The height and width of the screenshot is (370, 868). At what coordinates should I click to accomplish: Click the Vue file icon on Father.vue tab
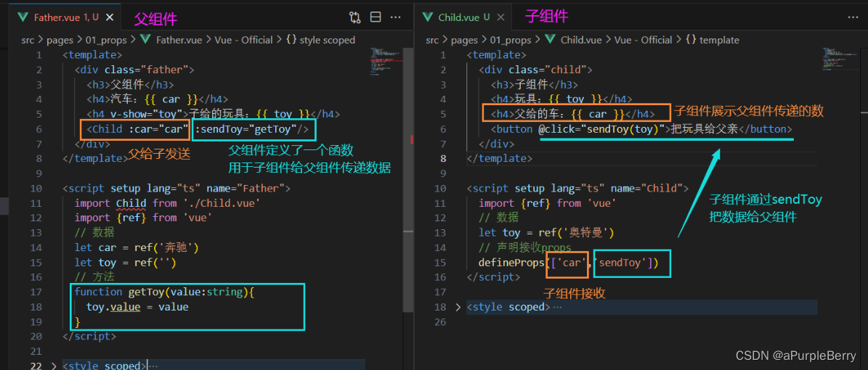click(x=24, y=17)
